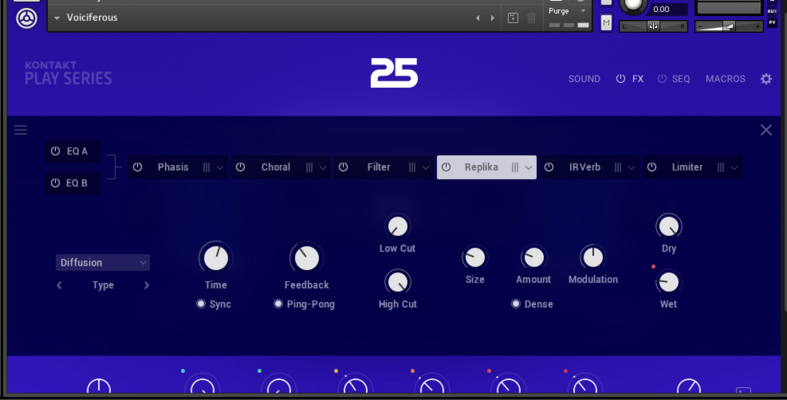Open Voiciferous preset menu arrow
The height and width of the screenshot is (400, 787).
[x=57, y=18]
